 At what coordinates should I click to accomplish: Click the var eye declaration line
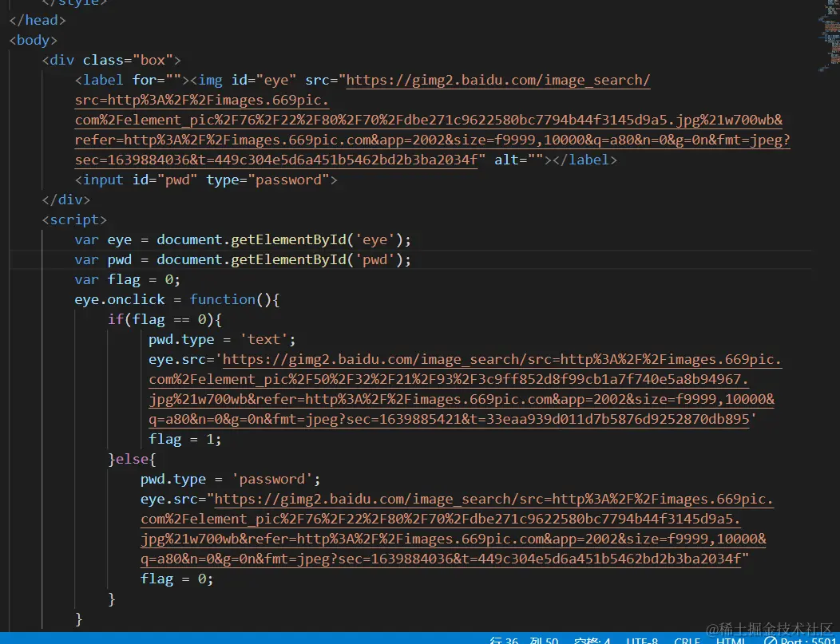(243, 240)
